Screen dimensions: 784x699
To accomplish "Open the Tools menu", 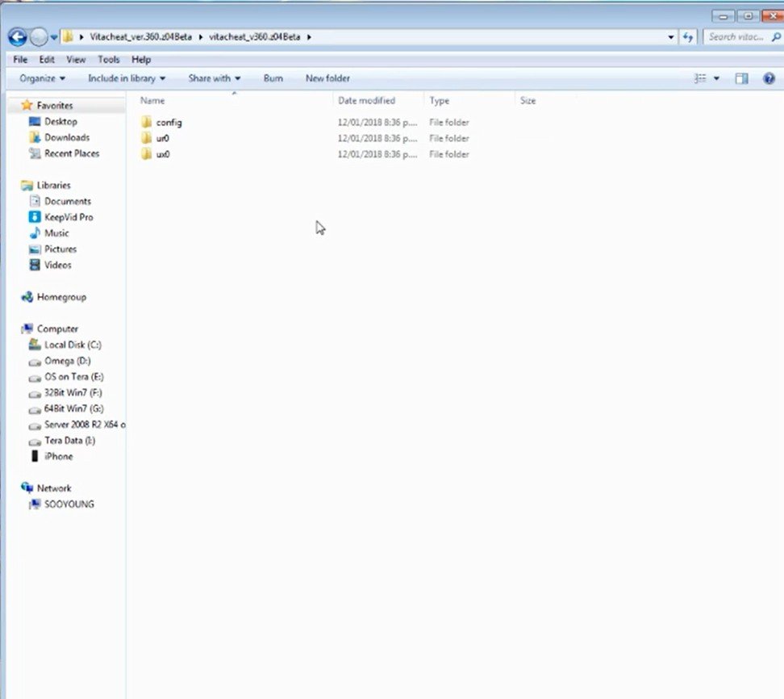I will pos(108,60).
